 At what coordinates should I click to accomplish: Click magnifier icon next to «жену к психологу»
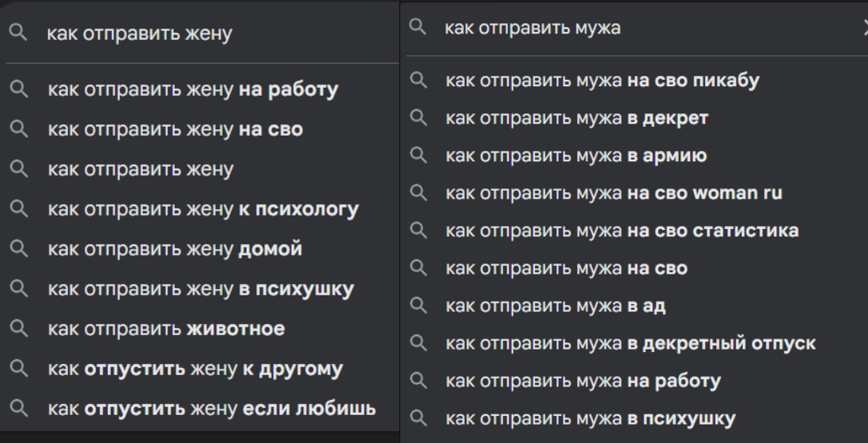tap(18, 210)
